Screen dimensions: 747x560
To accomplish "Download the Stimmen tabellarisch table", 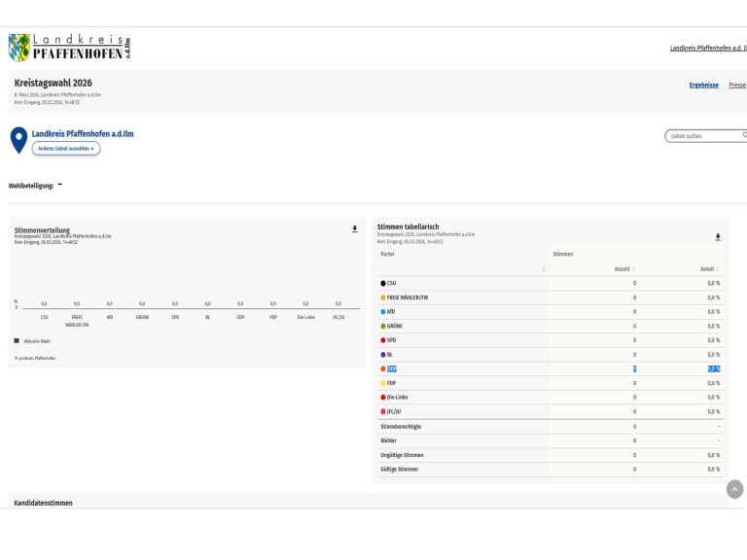I will click(718, 236).
